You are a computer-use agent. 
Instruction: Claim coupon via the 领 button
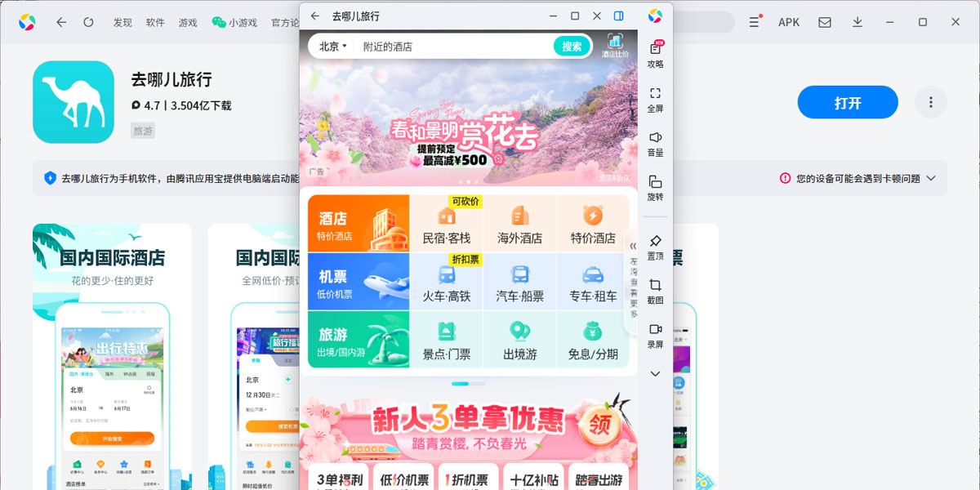pyautogui.click(x=602, y=425)
